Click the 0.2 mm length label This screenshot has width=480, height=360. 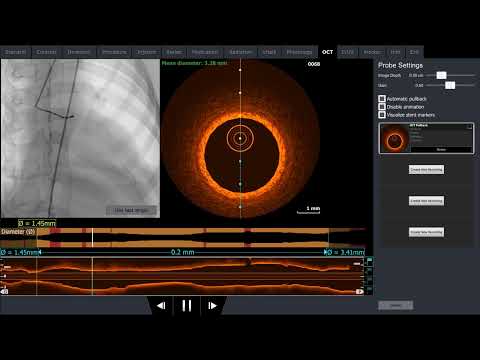(x=183, y=252)
